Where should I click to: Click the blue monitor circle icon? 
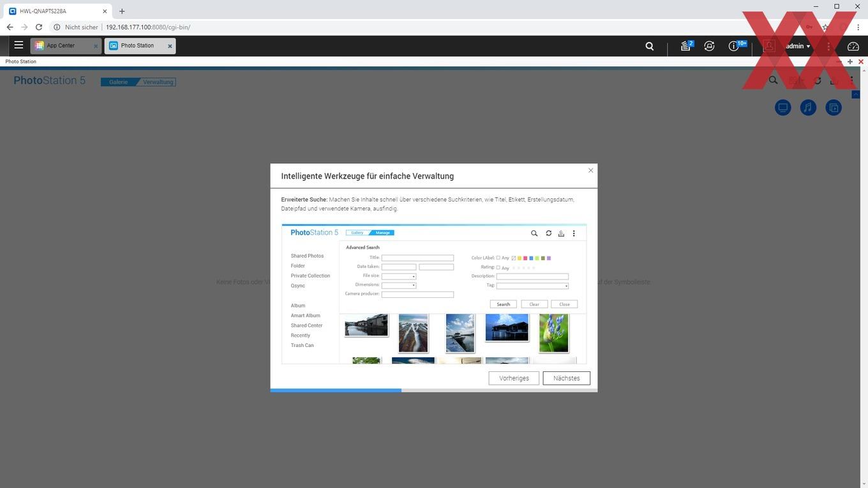(x=783, y=107)
